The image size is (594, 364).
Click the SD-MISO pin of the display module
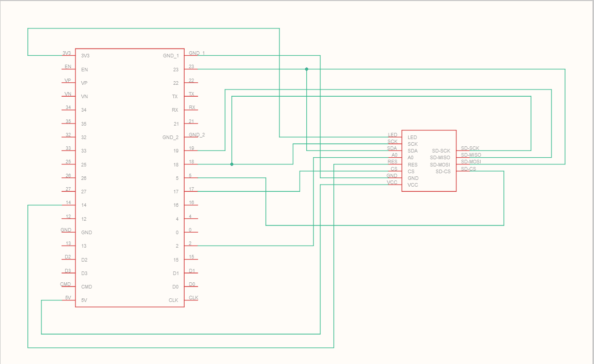(463, 157)
